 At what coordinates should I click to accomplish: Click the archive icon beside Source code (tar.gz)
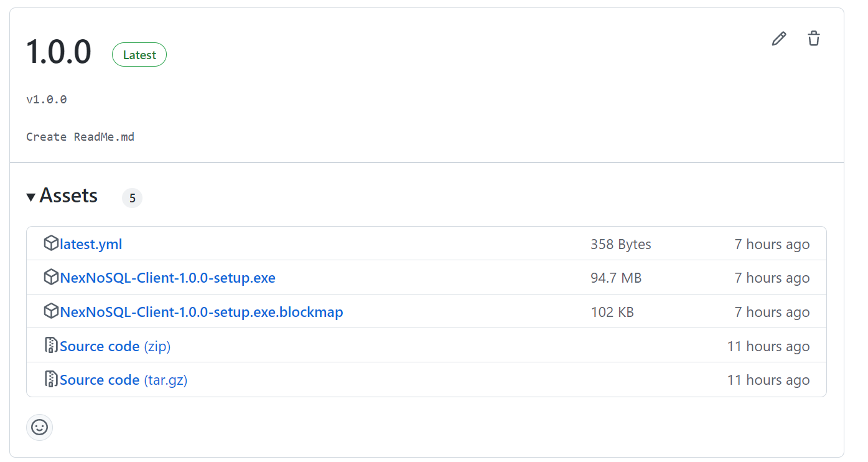51,379
